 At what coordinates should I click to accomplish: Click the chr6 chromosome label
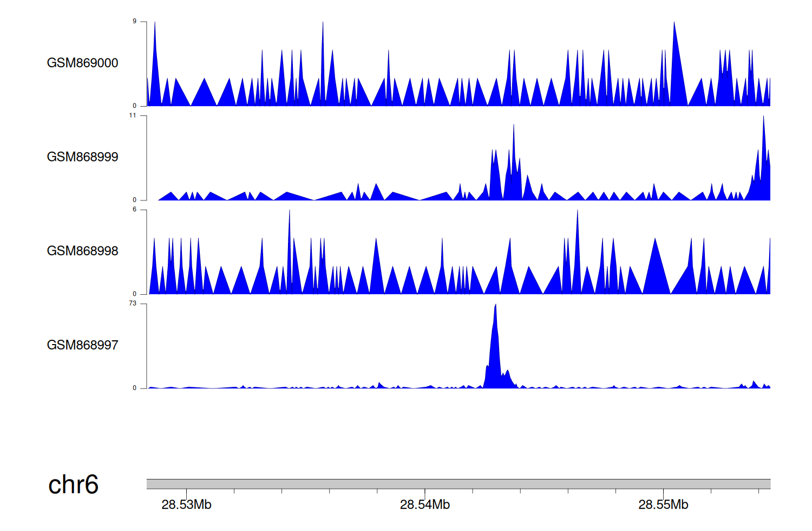pos(73,484)
